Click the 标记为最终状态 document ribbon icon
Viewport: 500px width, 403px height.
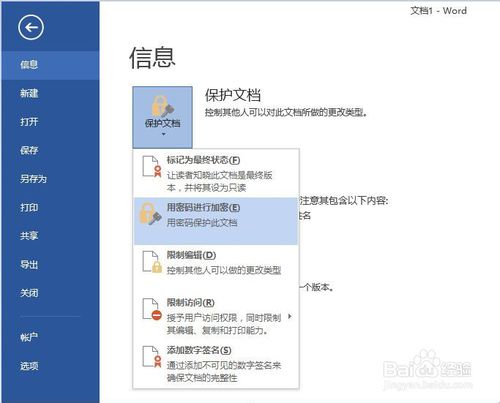pyautogui.click(x=152, y=166)
